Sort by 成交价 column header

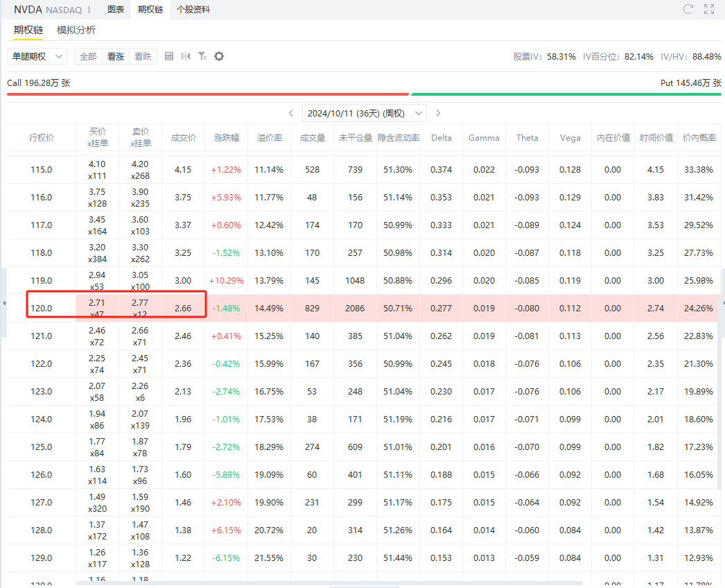click(x=184, y=137)
